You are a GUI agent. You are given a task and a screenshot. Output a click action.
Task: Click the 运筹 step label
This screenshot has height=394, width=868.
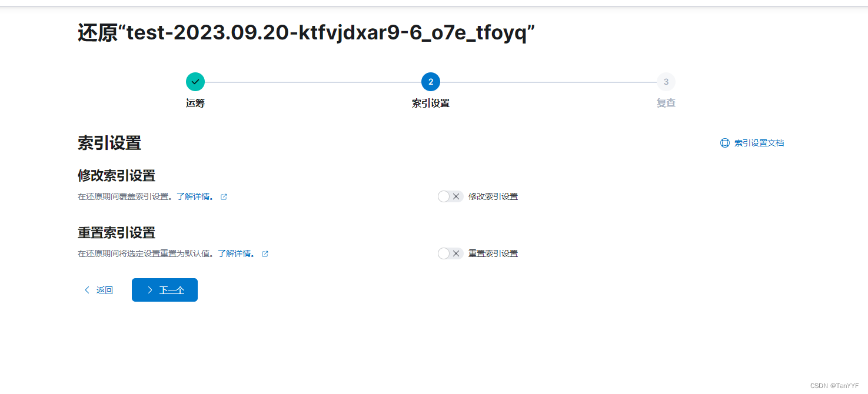[x=195, y=102]
